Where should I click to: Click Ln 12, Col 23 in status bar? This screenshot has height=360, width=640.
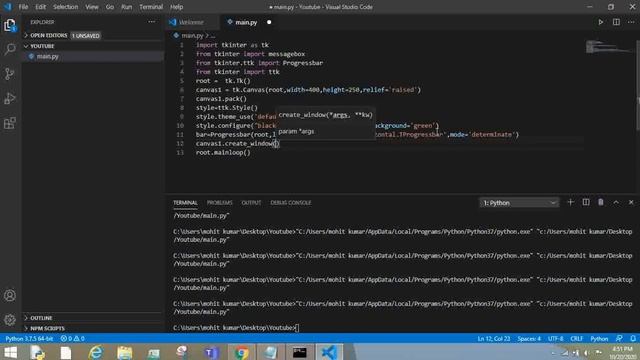[x=494, y=339]
